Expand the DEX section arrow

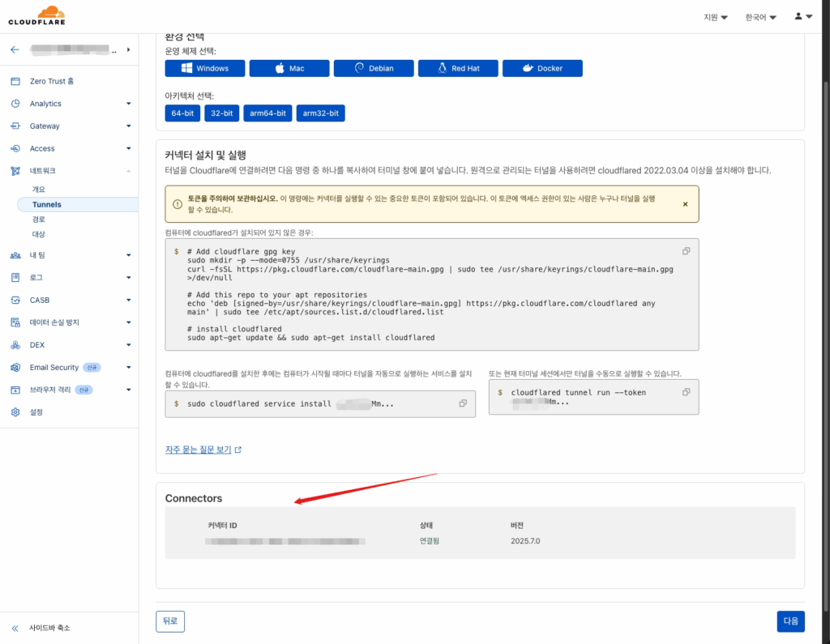click(129, 345)
